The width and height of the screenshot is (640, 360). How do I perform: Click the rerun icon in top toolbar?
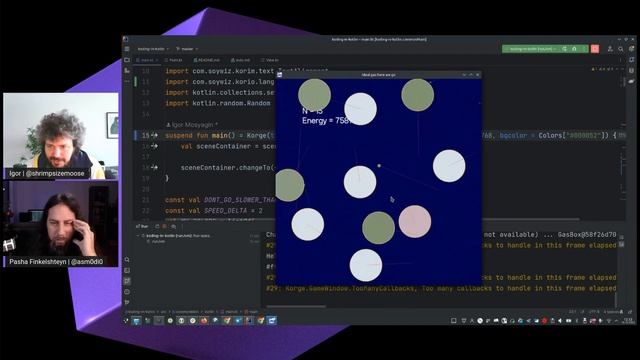coord(564,49)
